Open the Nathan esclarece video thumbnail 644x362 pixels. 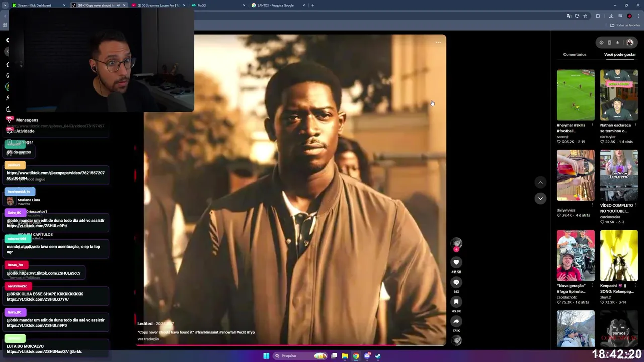619,95
